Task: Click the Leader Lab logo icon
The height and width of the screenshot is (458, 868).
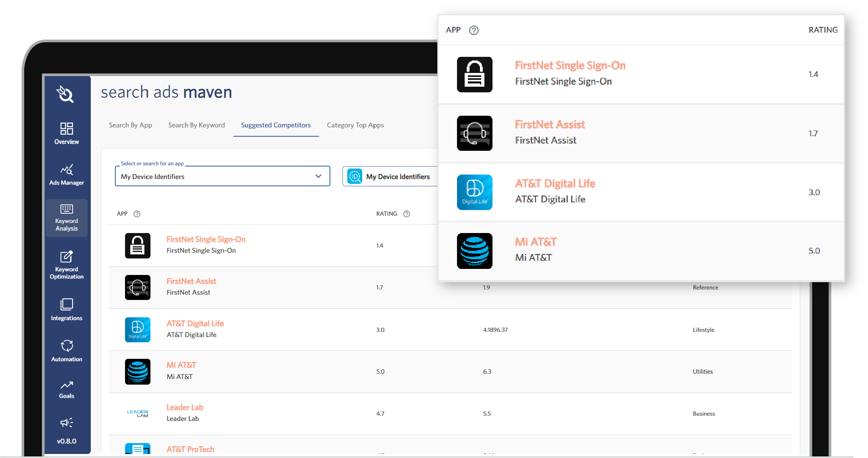Action: (x=138, y=413)
